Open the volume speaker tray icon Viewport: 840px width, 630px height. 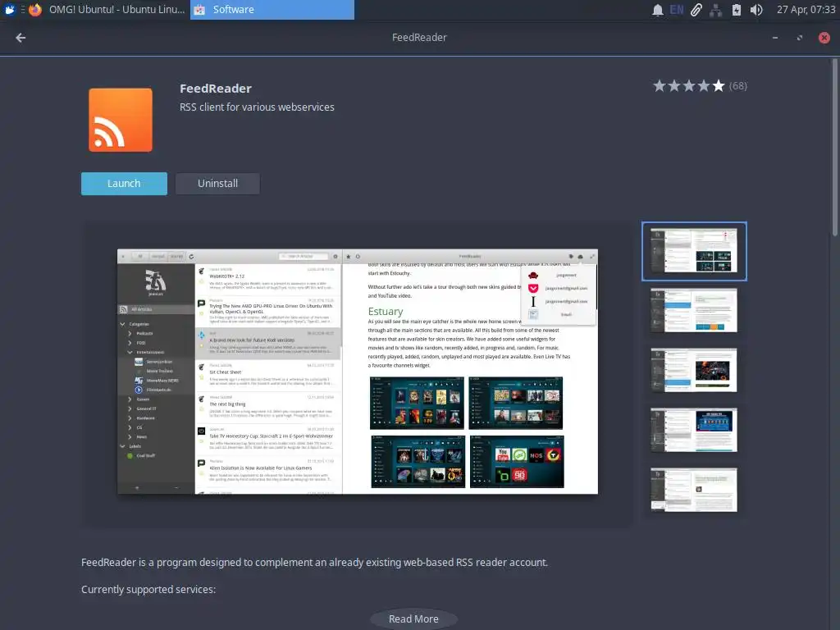(756, 10)
